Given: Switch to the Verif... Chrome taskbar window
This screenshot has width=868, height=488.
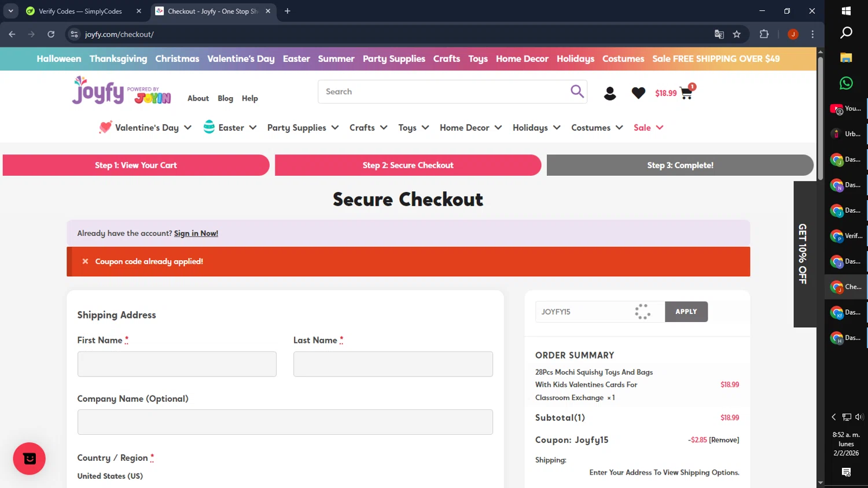Looking at the screenshot, I should click(x=846, y=236).
